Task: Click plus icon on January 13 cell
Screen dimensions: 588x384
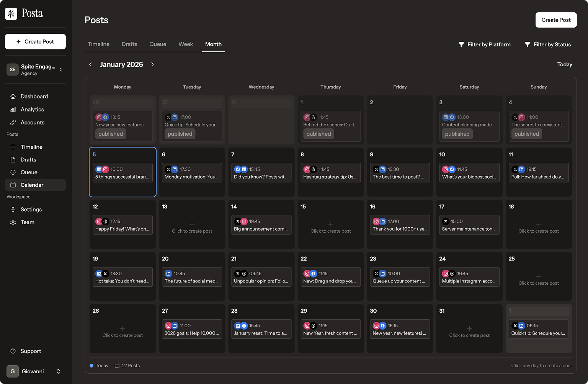Action: coord(192,224)
